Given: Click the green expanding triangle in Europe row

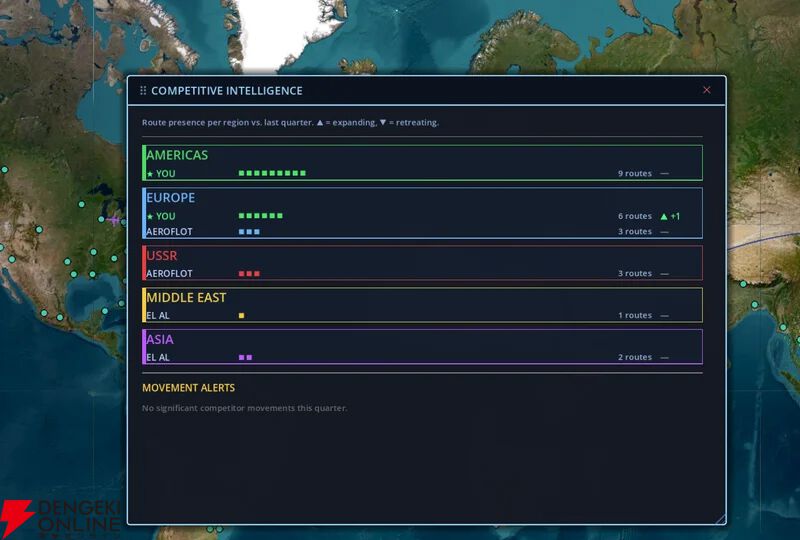Looking at the screenshot, I should click(663, 216).
